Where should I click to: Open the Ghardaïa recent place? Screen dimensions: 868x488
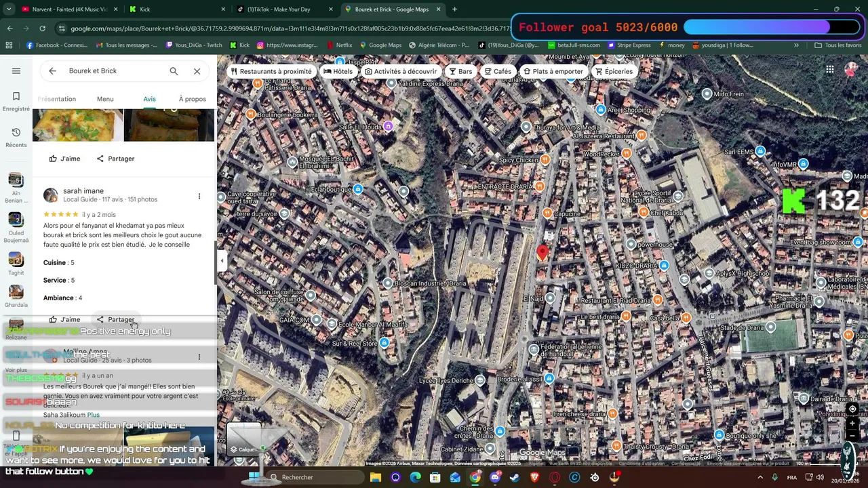pos(16,296)
